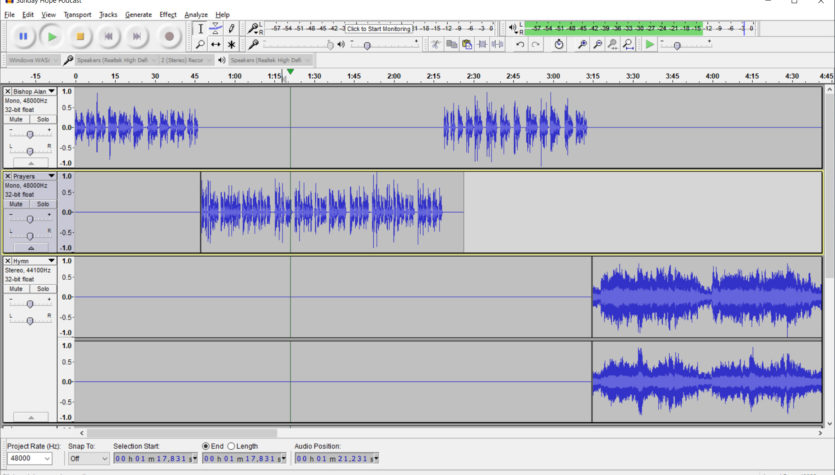Fit entire project in window
Viewport: 835px width, 475px height.
[x=628, y=45]
